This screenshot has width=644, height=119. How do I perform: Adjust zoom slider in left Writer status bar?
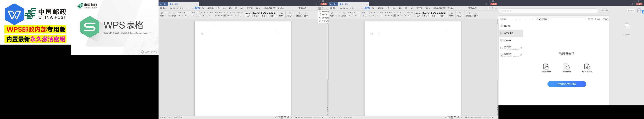[x=312, y=117]
